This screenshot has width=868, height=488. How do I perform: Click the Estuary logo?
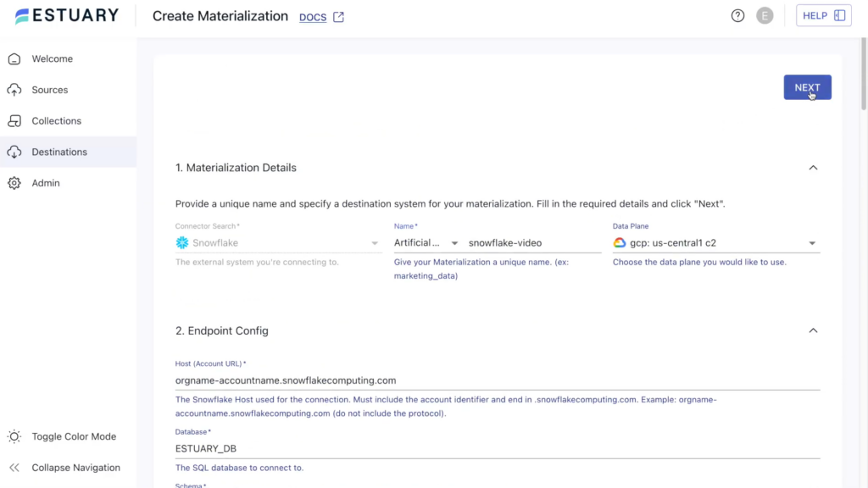[67, 15]
